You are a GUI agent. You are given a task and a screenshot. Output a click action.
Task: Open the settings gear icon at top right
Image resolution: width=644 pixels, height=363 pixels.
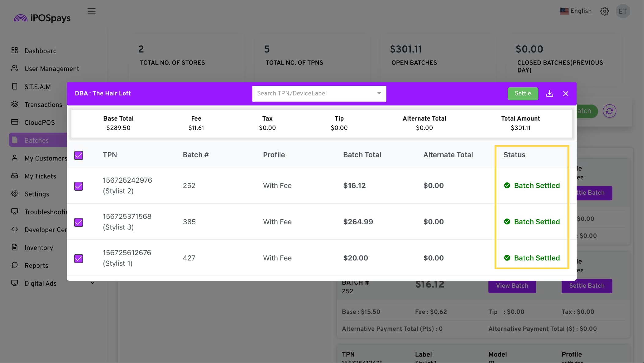click(x=604, y=11)
